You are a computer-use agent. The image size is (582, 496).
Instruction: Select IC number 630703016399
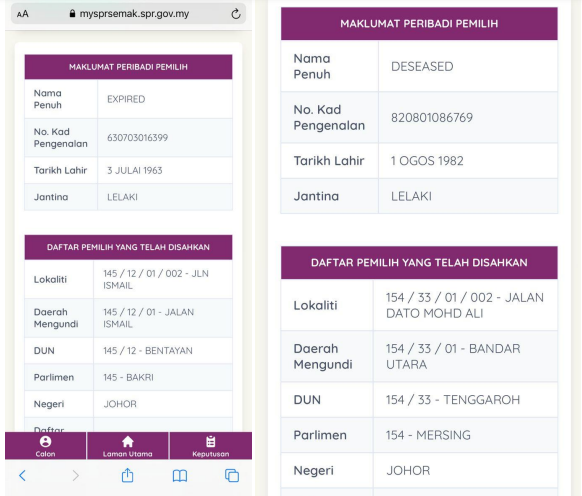tap(138, 138)
